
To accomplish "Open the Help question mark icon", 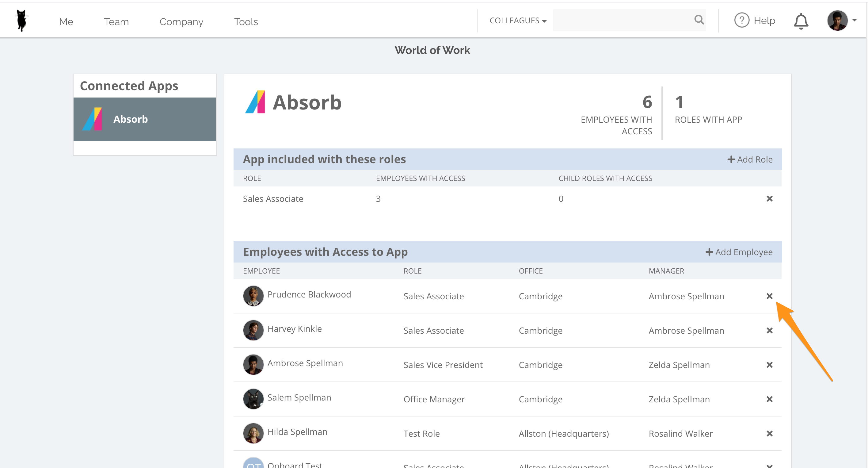I will pos(741,21).
